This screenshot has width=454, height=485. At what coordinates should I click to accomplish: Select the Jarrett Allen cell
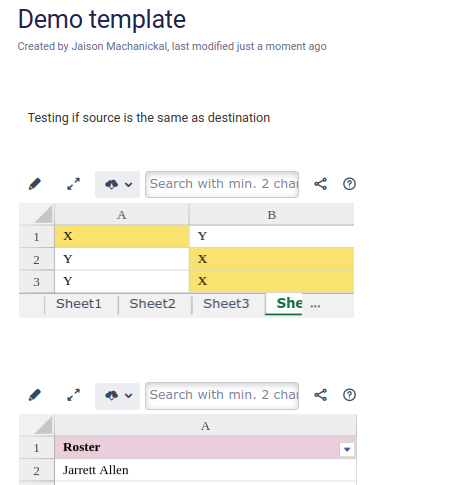click(205, 470)
